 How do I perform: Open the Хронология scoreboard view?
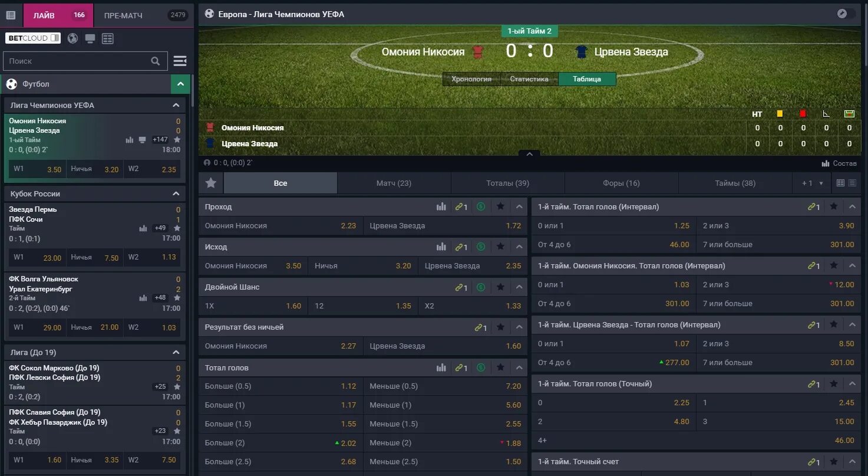pyautogui.click(x=471, y=79)
